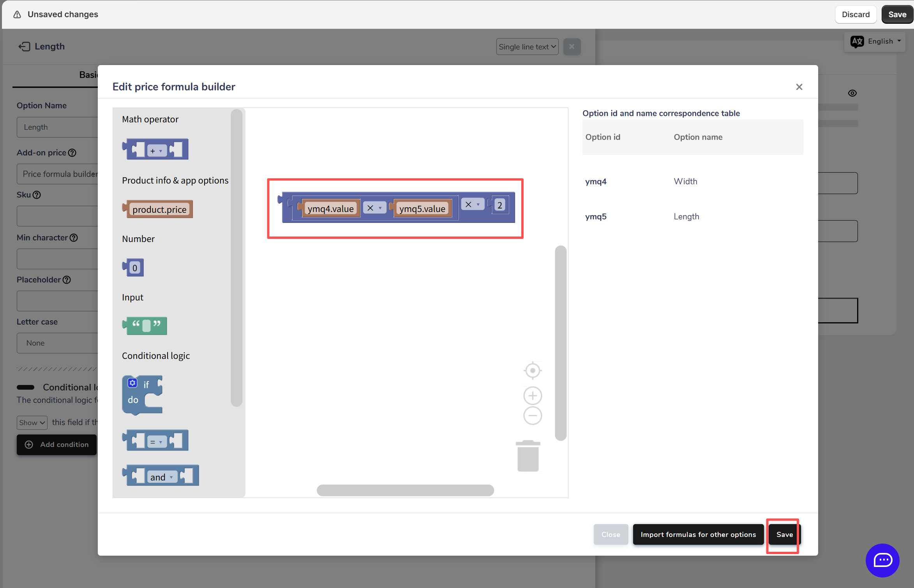This screenshot has height=588, width=914.
Task: Click the Math operator plus block
Action: (x=155, y=149)
